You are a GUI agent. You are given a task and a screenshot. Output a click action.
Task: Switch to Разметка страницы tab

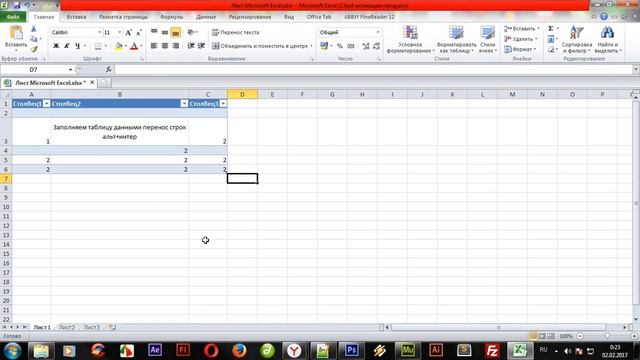coord(123,17)
